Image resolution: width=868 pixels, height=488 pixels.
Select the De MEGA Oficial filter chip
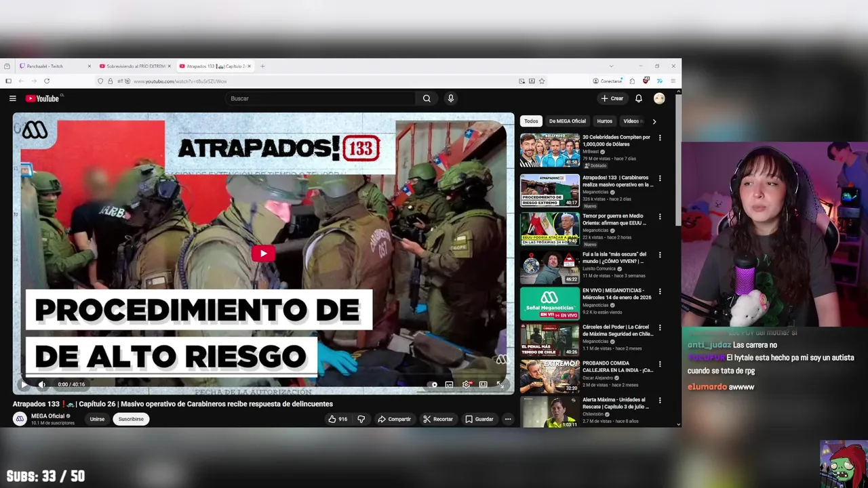click(568, 121)
